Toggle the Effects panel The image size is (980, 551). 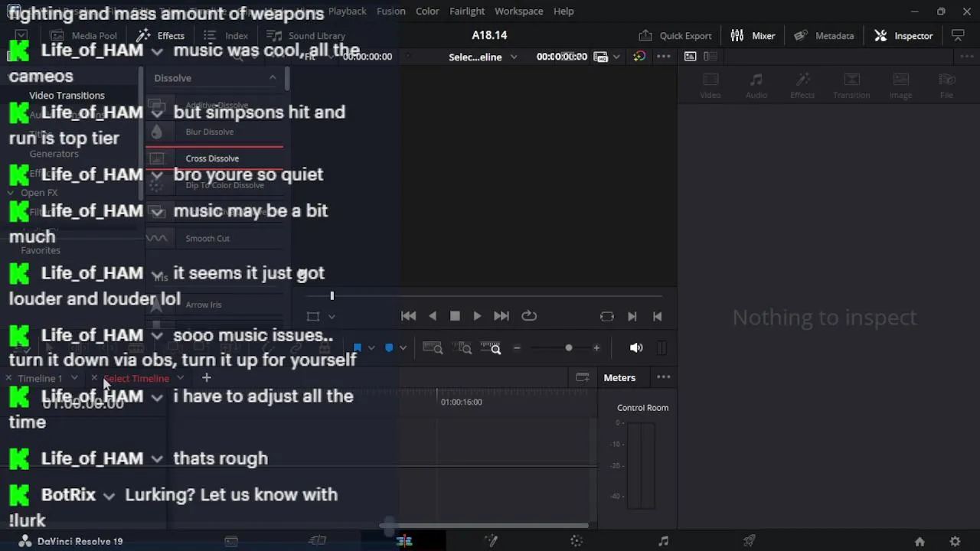pyautogui.click(x=161, y=36)
